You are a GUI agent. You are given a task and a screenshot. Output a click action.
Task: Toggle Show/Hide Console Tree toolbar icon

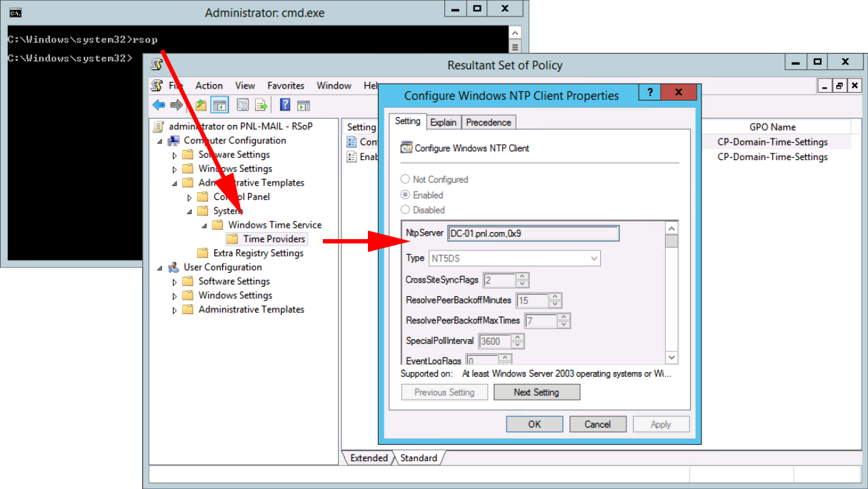point(219,106)
